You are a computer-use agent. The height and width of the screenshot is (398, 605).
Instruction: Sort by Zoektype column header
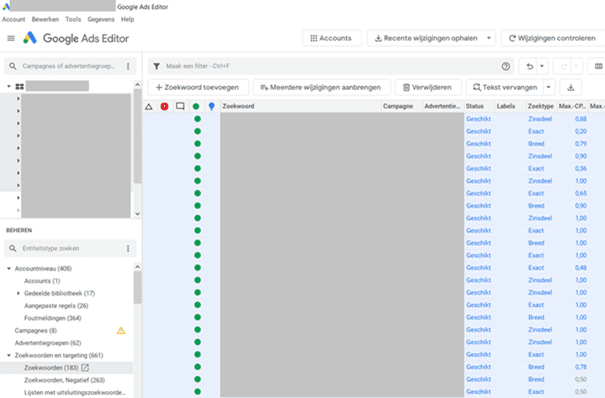point(541,106)
